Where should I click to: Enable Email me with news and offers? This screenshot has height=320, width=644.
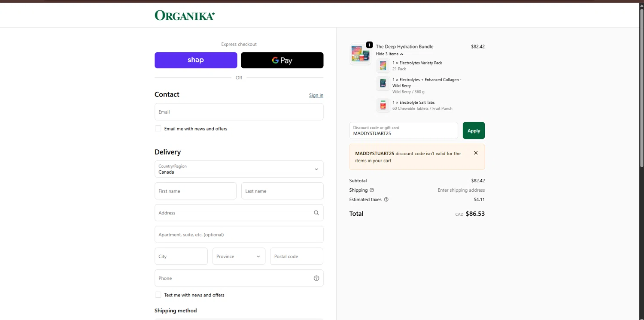pyautogui.click(x=158, y=128)
